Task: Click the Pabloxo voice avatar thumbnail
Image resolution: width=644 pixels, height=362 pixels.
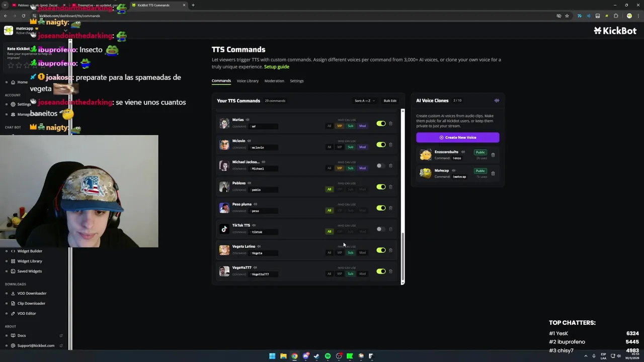Action: tap(224, 187)
